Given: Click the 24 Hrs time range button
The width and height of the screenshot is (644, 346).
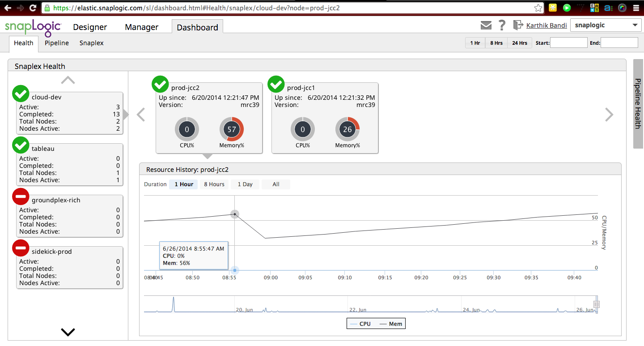Looking at the screenshot, I should coord(520,43).
